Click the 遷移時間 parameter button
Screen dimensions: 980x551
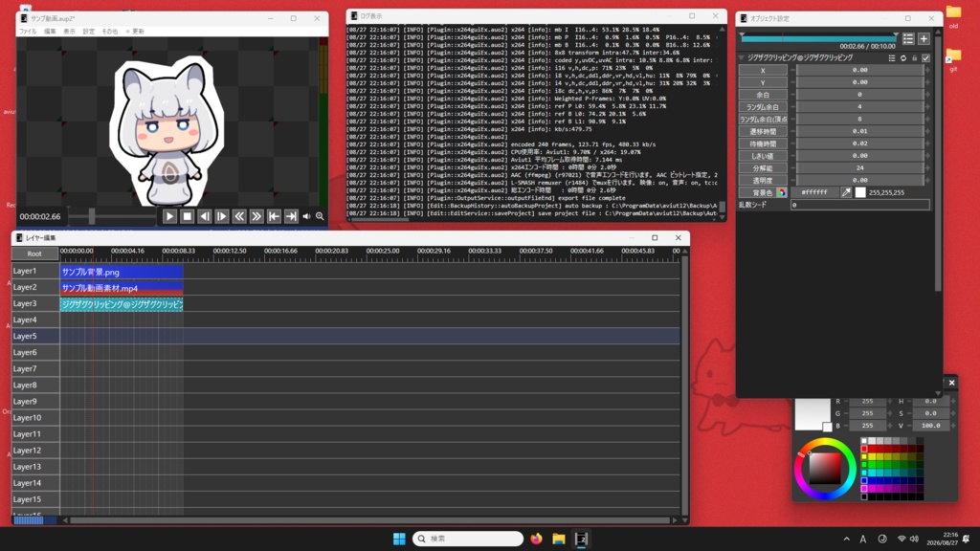763,131
